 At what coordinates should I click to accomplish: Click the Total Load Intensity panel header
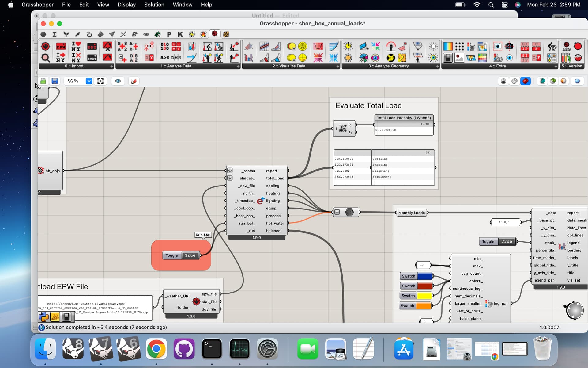point(404,118)
